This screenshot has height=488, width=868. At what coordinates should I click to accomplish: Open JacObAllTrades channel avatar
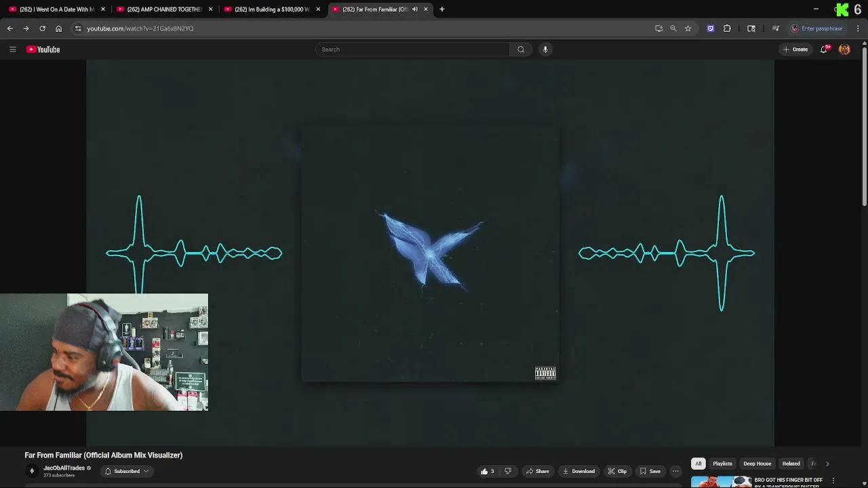pyautogui.click(x=31, y=471)
